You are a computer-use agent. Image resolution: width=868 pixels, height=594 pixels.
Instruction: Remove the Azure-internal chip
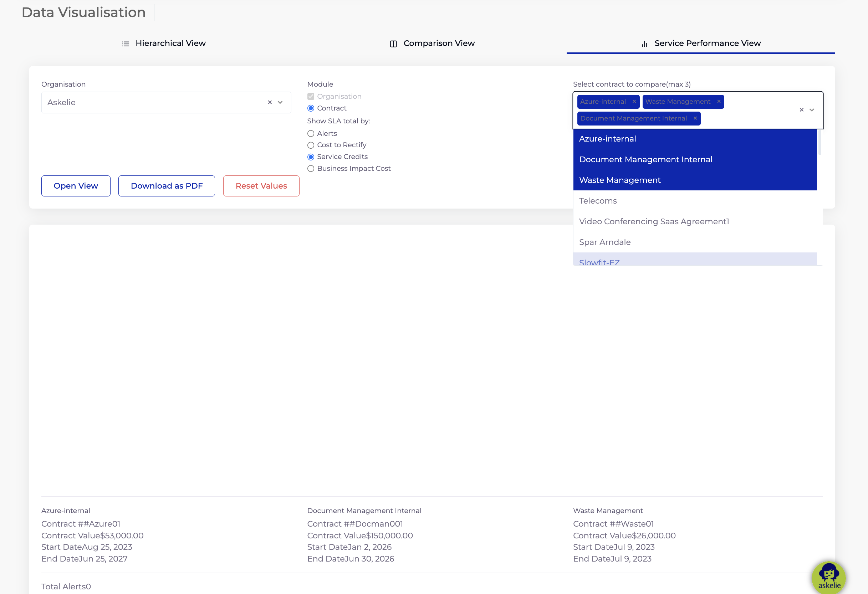pos(634,102)
